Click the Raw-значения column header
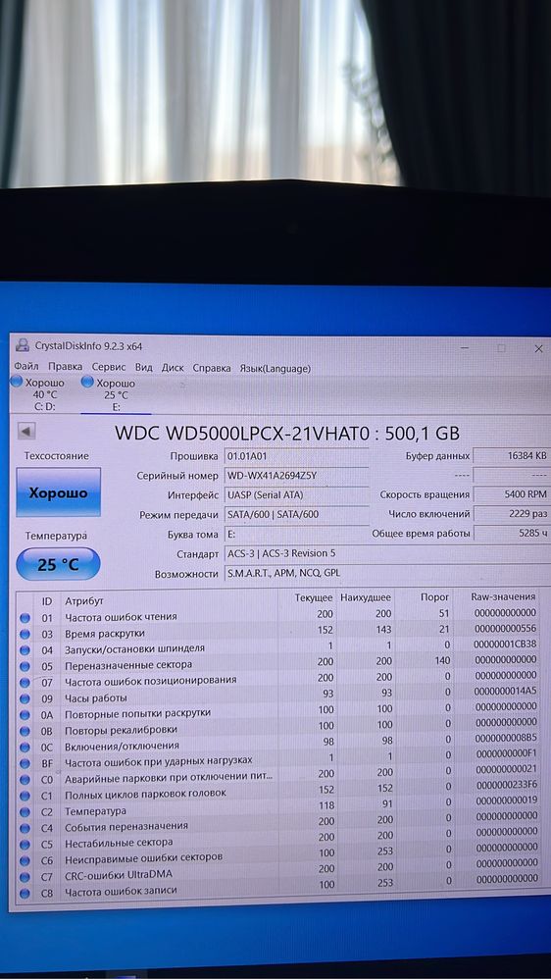Viewport: 551px width, 980px height. coord(504,596)
